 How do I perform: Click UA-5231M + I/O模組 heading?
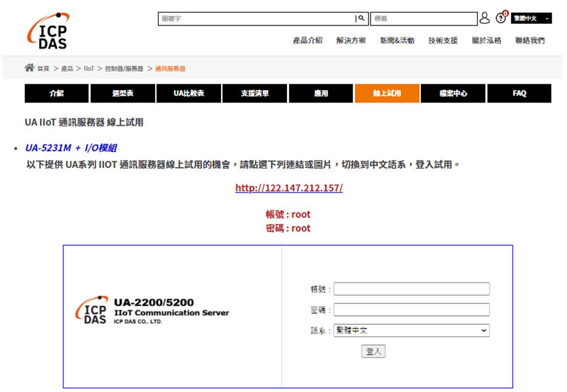click(x=71, y=148)
